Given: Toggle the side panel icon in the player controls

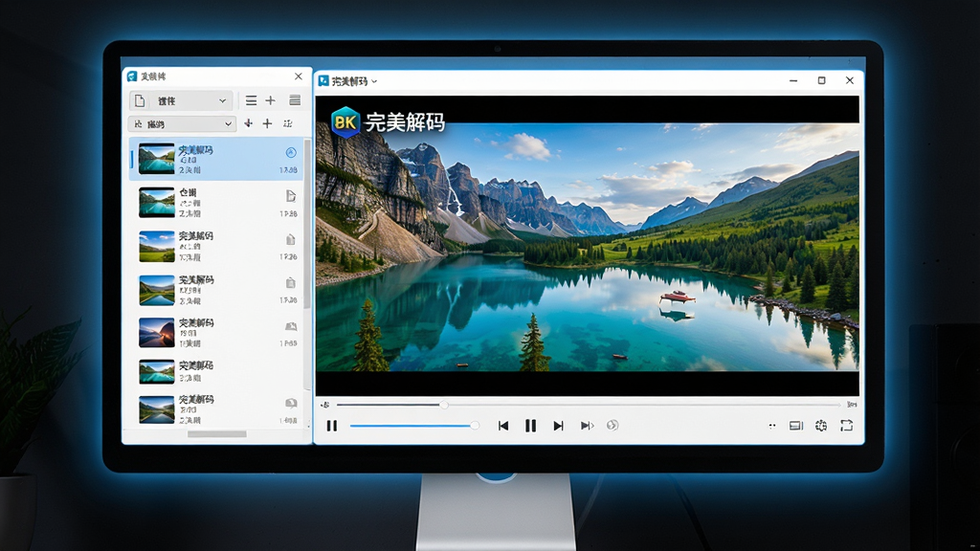Looking at the screenshot, I should coord(795,426).
